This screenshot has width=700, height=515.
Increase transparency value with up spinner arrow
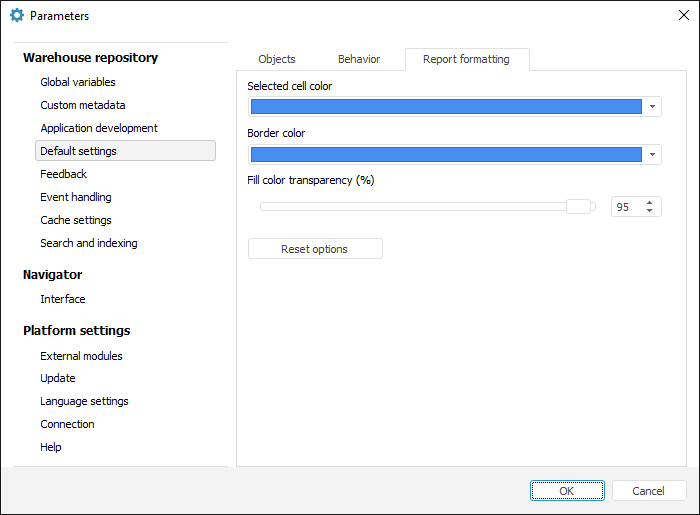click(x=650, y=202)
